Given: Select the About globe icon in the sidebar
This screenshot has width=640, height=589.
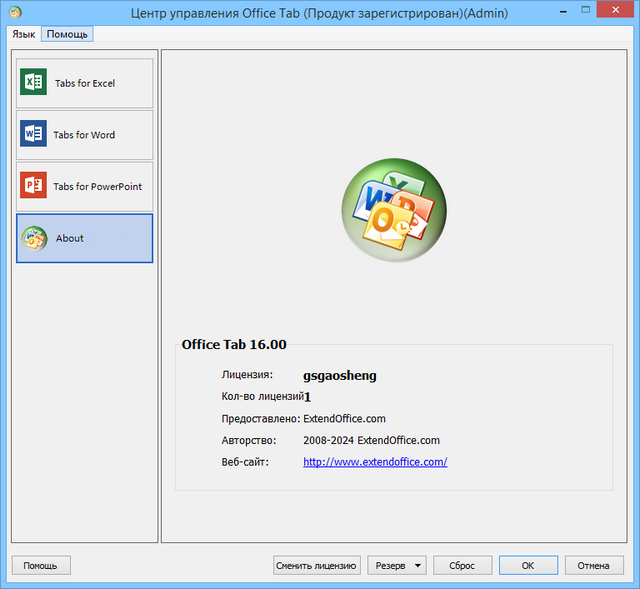Looking at the screenshot, I should (34, 238).
